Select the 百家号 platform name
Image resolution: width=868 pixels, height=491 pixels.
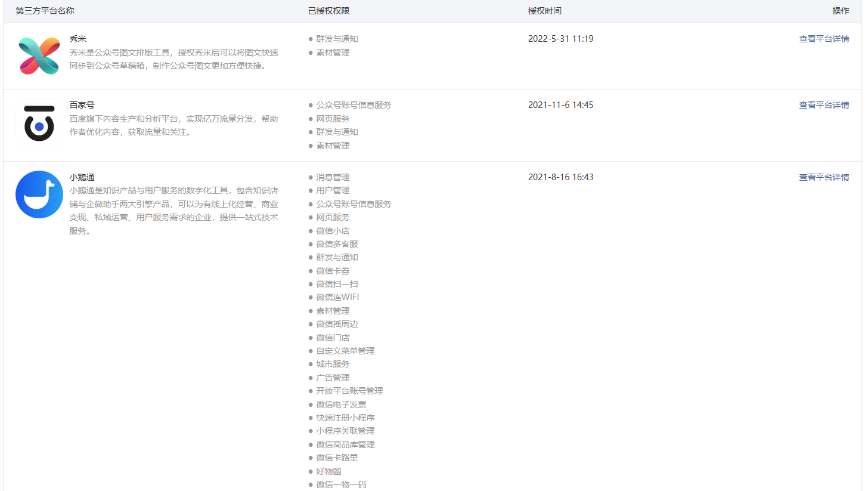82,105
